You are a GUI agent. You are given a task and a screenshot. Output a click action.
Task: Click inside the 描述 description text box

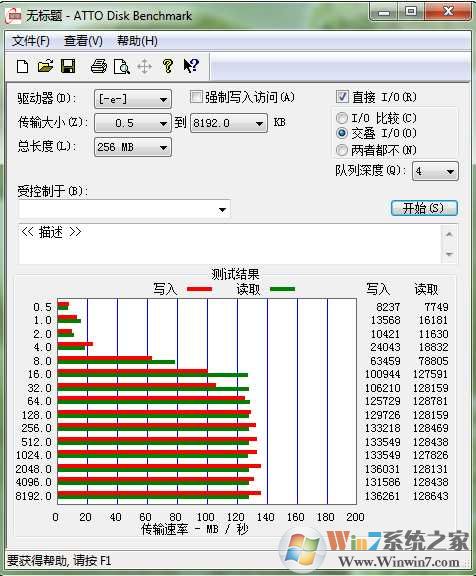pyautogui.click(x=230, y=244)
